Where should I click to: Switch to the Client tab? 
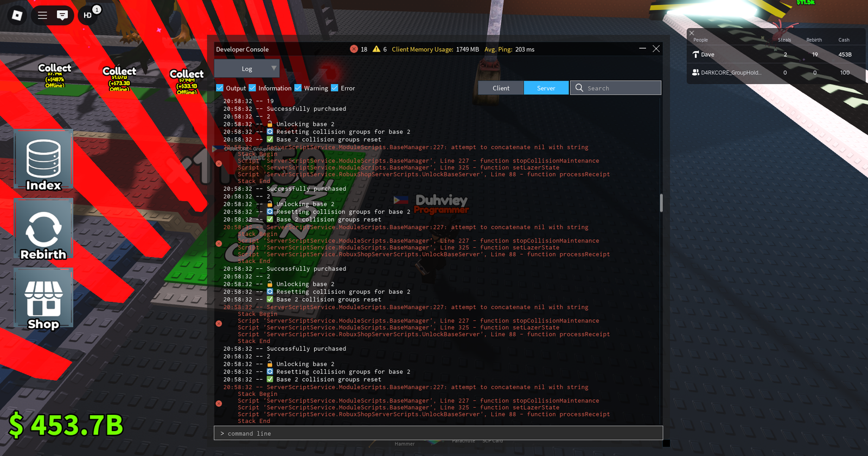[x=501, y=88]
